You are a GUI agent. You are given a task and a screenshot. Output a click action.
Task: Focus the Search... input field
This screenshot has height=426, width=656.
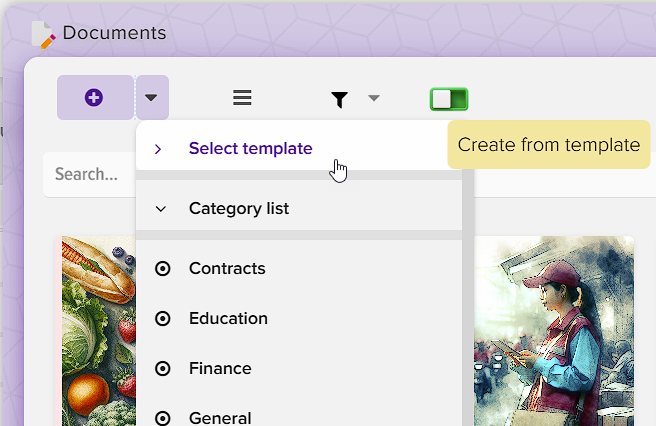coord(90,175)
